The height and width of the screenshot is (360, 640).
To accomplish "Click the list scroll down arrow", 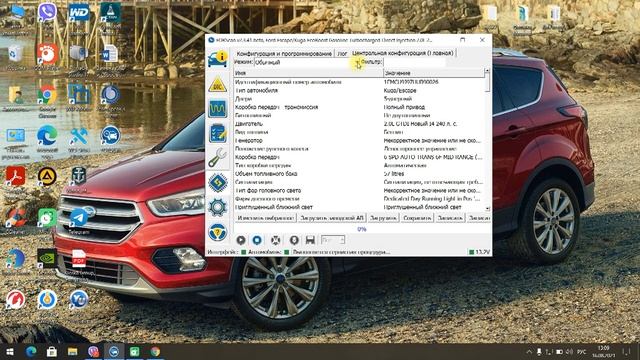I will tap(487, 208).
